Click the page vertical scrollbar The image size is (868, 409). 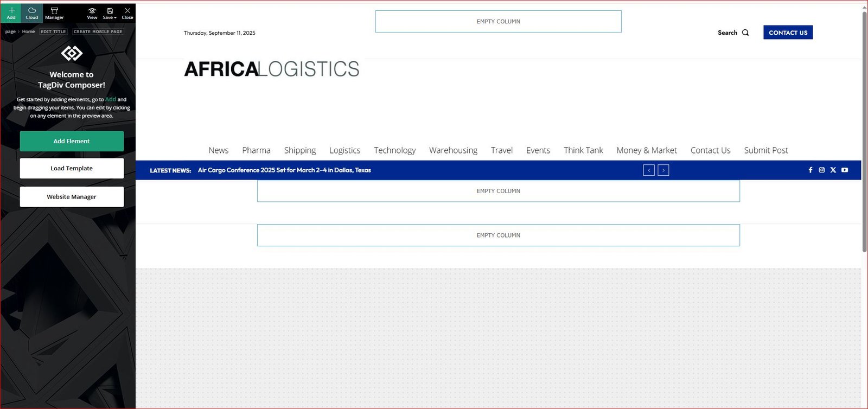pyautogui.click(x=864, y=130)
